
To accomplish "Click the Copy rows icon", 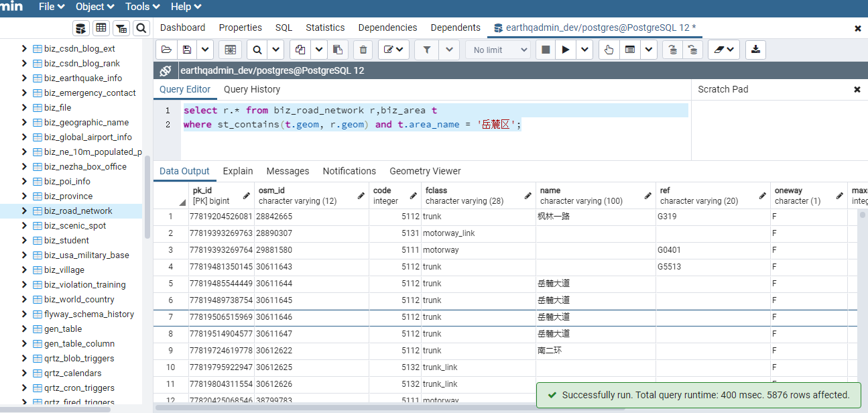I will pyautogui.click(x=300, y=50).
